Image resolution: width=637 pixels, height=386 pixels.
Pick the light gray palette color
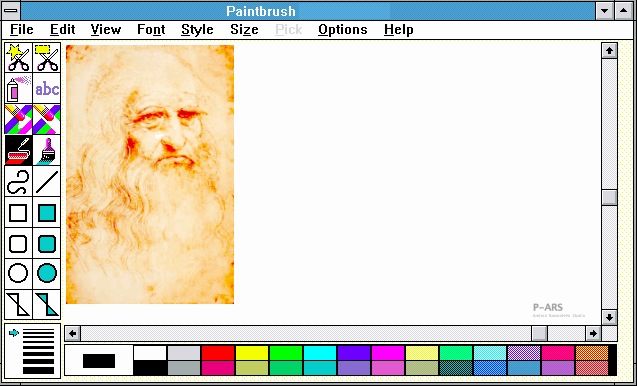click(x=184, y=353)
